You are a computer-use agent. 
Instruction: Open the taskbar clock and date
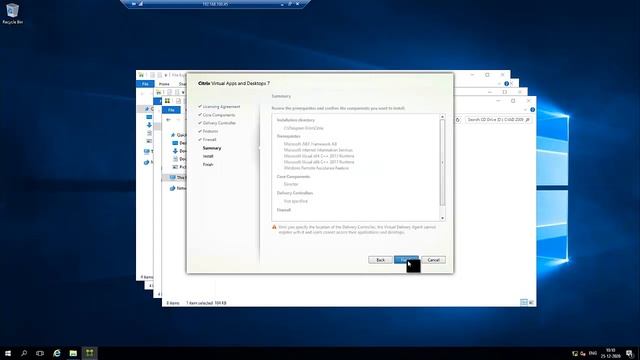(x=610, y=353)
